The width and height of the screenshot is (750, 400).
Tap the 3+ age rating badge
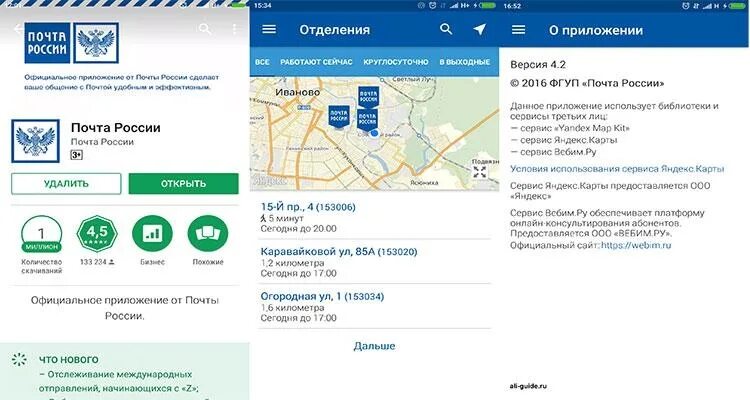pos(76,155)
